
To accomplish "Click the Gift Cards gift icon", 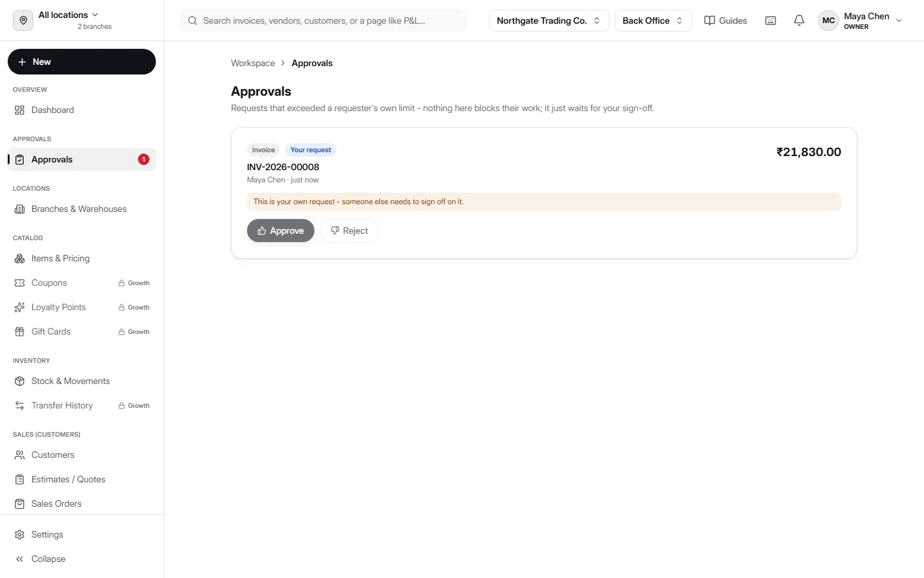I will [20, 331].
